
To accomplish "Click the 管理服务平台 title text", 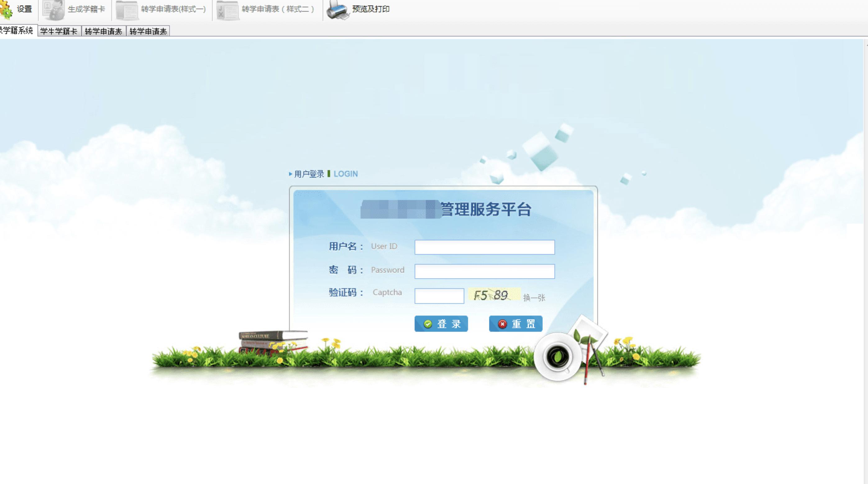I will coord(485,209).
